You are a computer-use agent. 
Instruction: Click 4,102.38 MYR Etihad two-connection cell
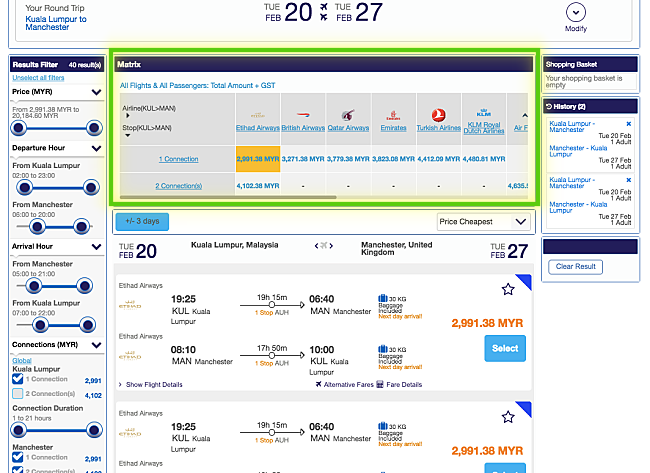point(258,186)
